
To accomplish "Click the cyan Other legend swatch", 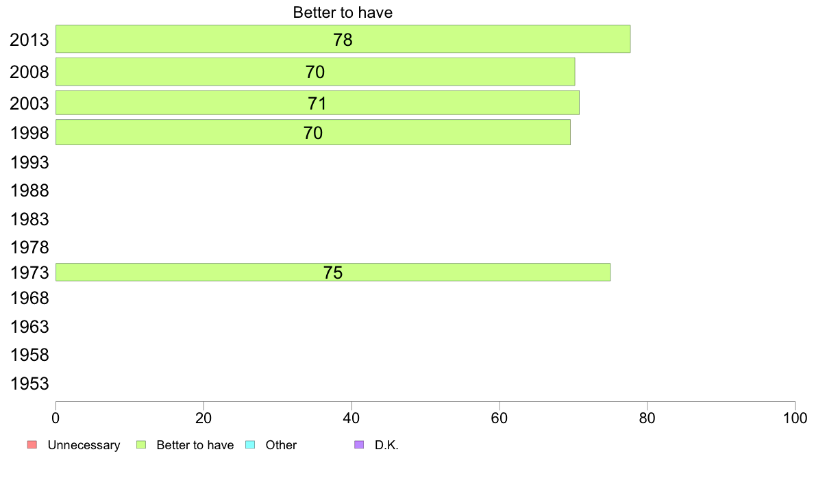I will click(x=250, y=445).
